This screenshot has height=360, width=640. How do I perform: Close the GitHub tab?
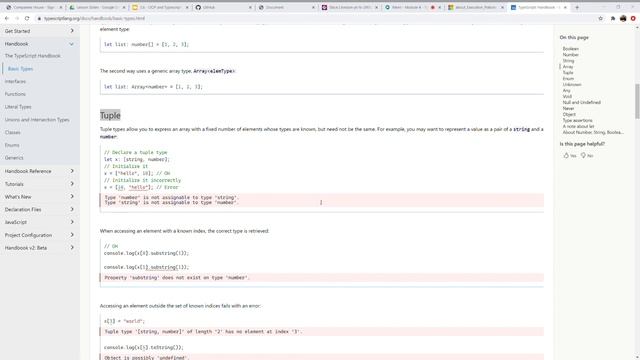[x=250, y=7]
